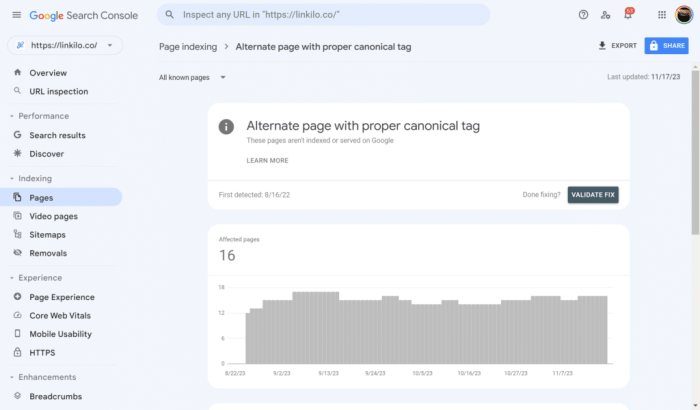Open Core Web Vitals report

tap(61, 315)
